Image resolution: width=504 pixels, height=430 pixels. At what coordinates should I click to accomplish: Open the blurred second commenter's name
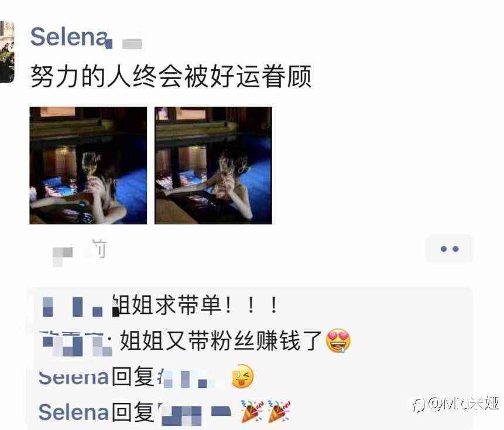[x=77, y=343]
